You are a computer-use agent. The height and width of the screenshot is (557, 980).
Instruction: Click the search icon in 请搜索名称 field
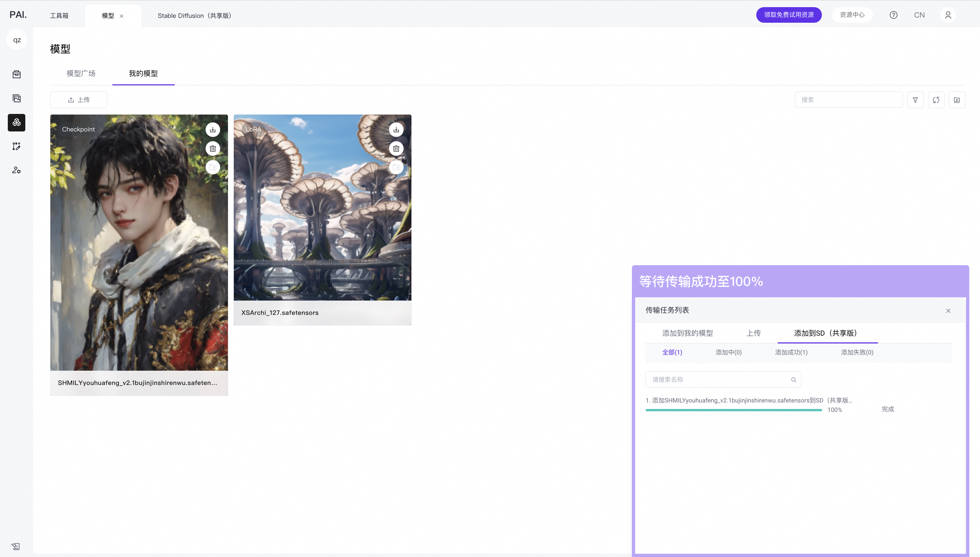point(794,380)
